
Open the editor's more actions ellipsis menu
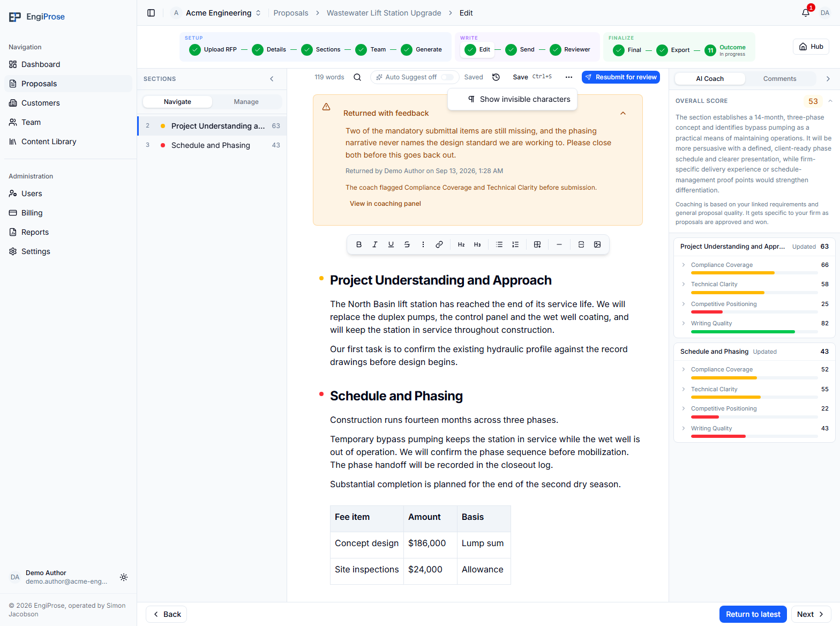[569, 77]
